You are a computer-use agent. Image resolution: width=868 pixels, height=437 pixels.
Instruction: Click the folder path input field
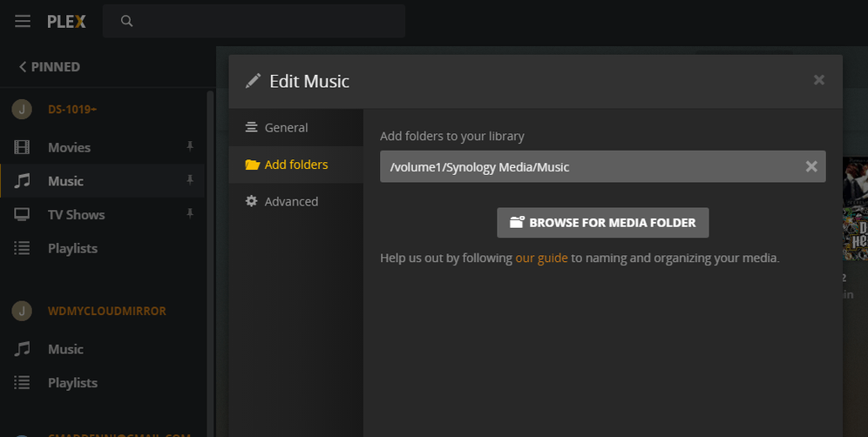(584, 166)
